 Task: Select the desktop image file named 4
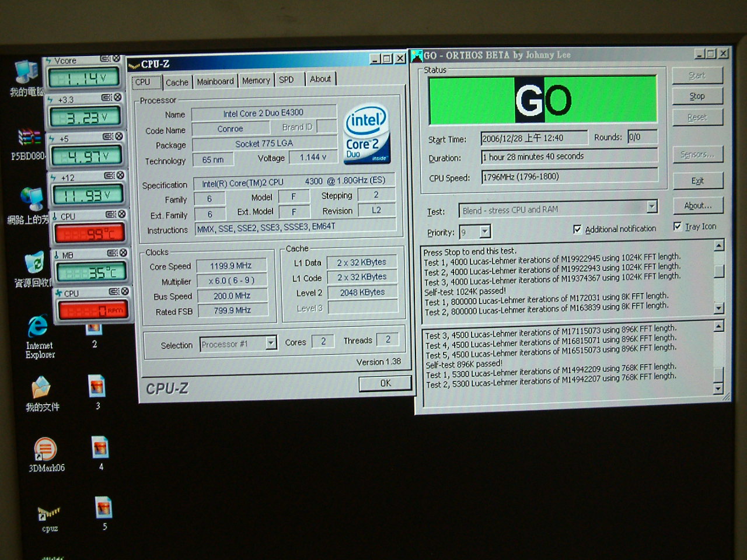click(100, 447)
